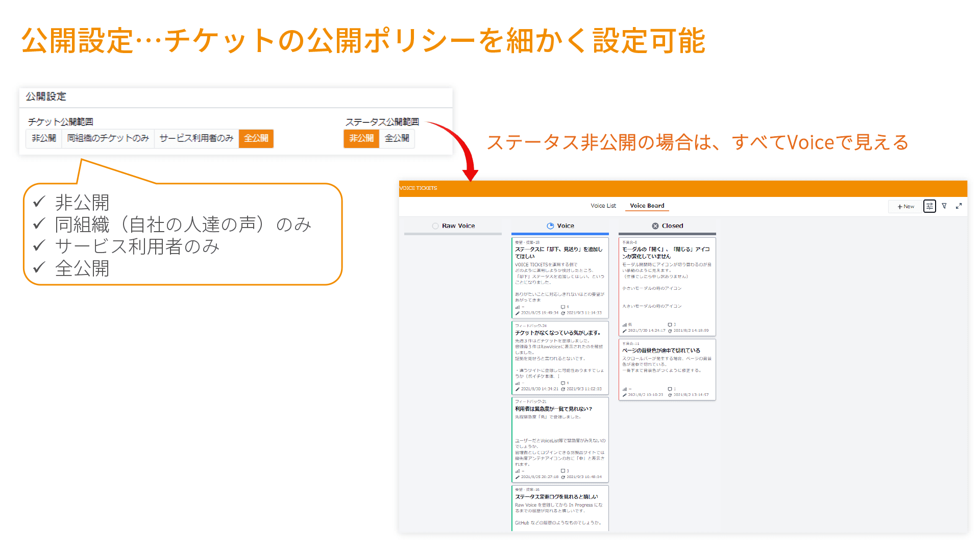Image resolution: width=980 pixels, height=551 pixels.
Task: Switch to the Voice Board tab
Action: [647, 206]
